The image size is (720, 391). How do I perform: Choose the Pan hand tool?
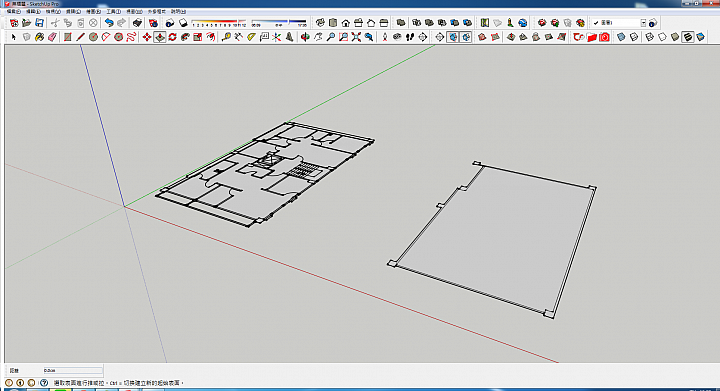[318, 37]
